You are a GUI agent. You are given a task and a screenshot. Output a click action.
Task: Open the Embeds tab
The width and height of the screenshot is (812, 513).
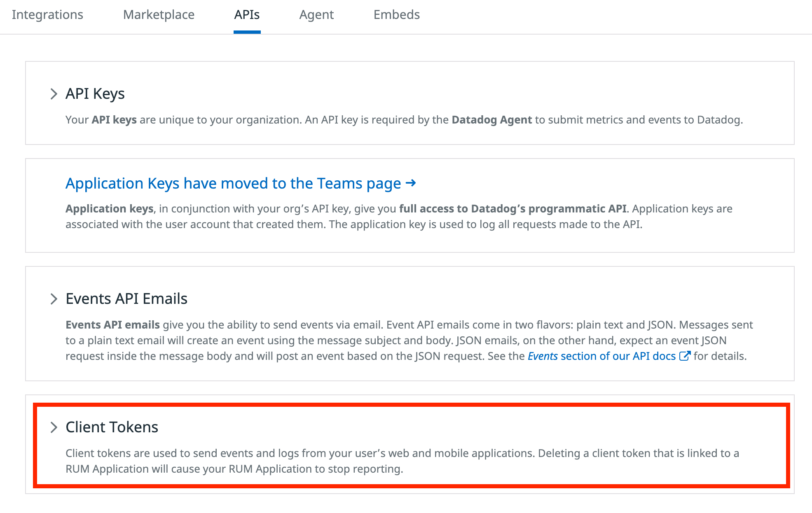click(396, 15)
